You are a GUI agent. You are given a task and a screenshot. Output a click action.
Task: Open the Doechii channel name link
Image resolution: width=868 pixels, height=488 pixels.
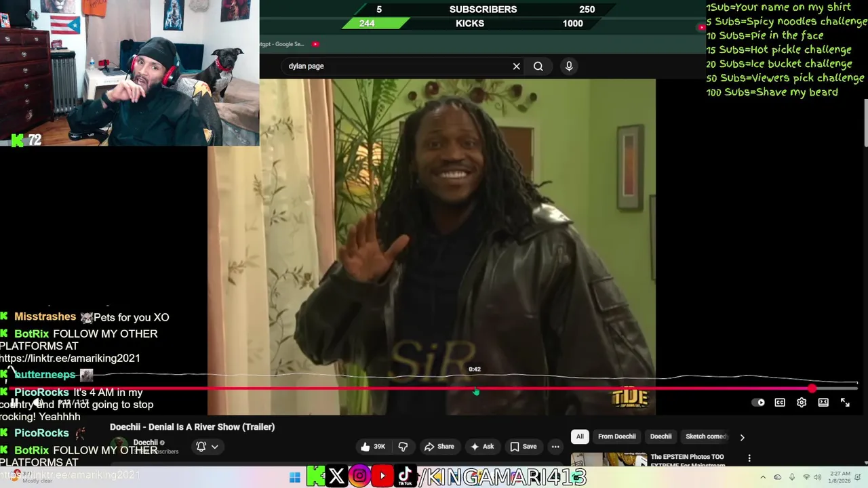pyautogui.click(x=145, y=443)
